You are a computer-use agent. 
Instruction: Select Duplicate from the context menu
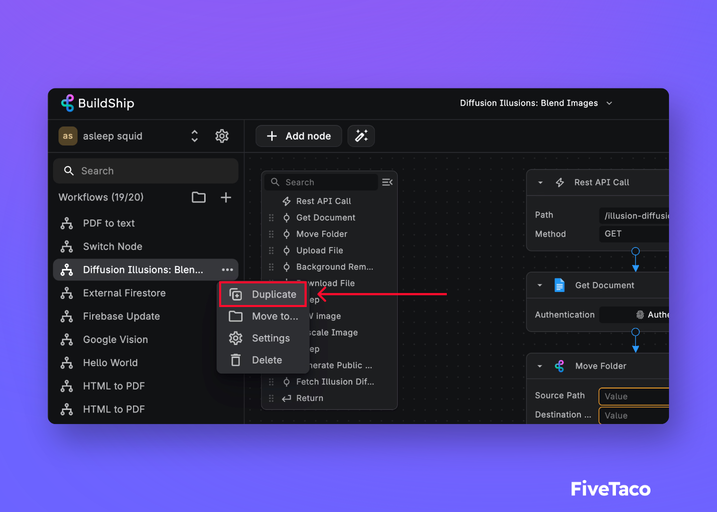tap(264, 294)
